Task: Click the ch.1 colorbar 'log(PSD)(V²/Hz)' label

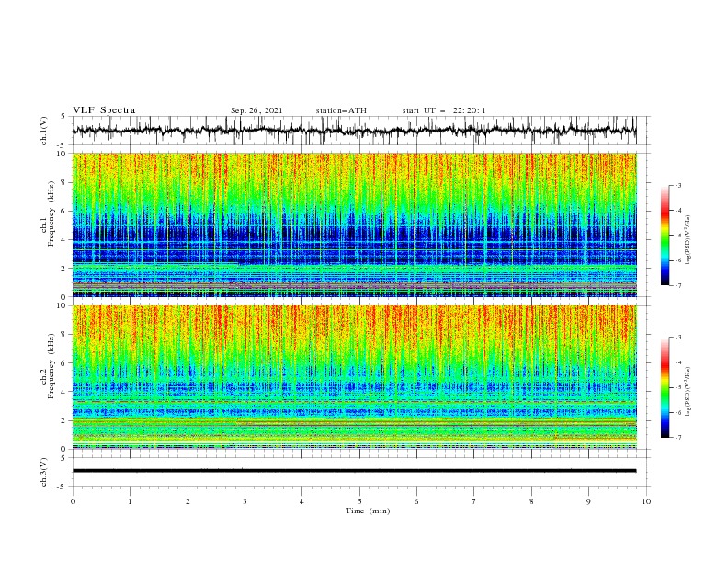Action: tap(688, 240)
